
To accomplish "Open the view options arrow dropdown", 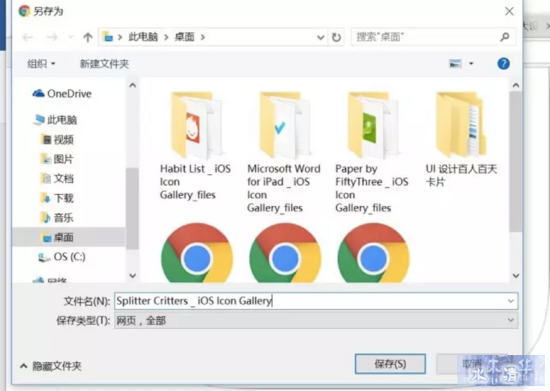I will click(x=471, y=64).
